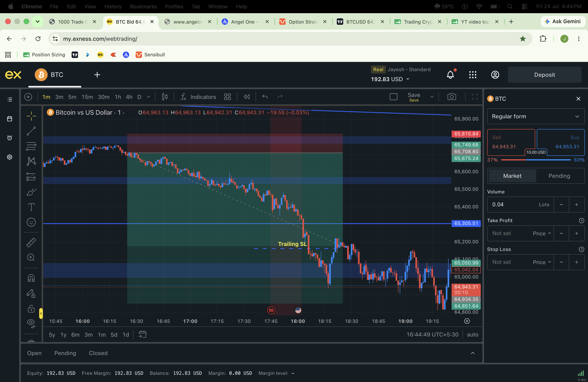Open Take Profit Price unit dropdown
The image size is (588, 382).
(542, 233)
